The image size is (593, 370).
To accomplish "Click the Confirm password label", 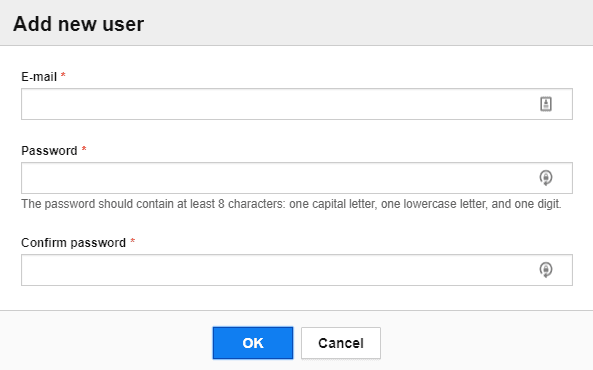I will click(x=73, y=243).
